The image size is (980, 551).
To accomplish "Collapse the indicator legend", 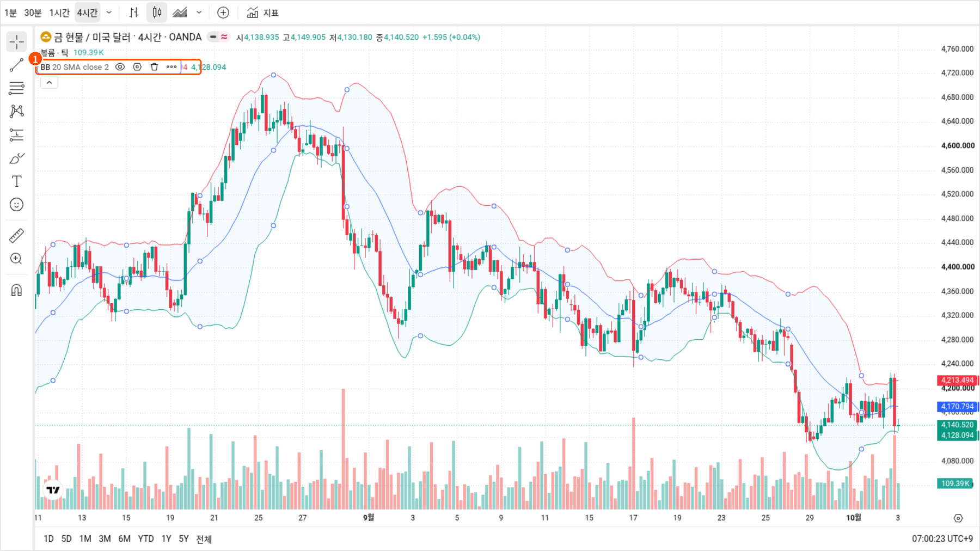I will click(x=49, y=83).
